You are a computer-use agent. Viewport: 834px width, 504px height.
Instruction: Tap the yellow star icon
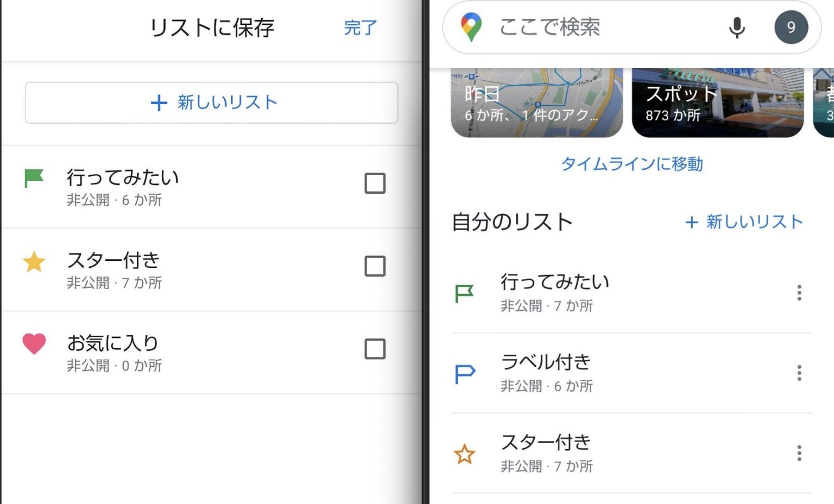coord(34,262)
